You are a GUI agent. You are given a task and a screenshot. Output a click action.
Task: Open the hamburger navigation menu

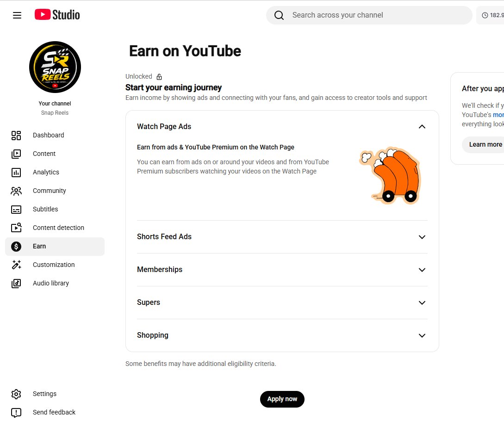point(17,15)
